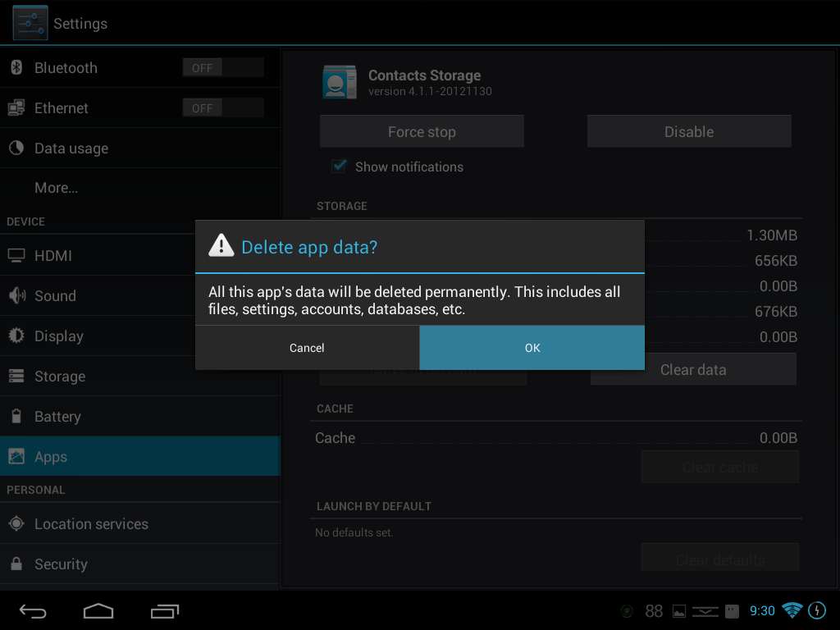The image size is (840, 630).
Task: Click the Contacts Storage app icon
Action: click(339, 82)
